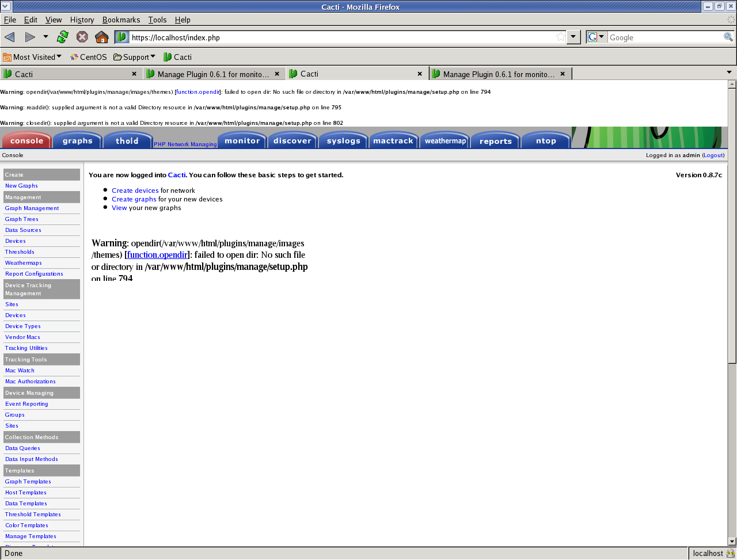Screen dimensions: 737x560
Task: Open the Google search engine selector
Action: tap(597, 37)
